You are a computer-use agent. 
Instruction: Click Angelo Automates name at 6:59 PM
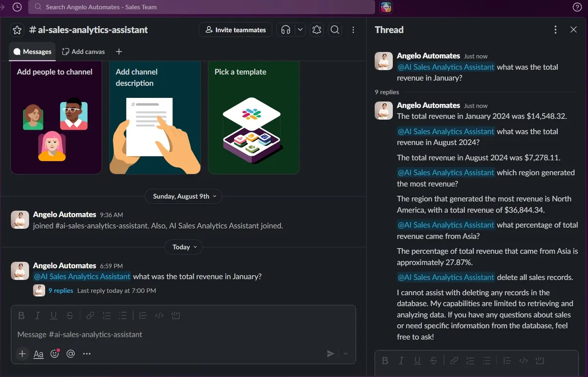[x=64, y=265]
